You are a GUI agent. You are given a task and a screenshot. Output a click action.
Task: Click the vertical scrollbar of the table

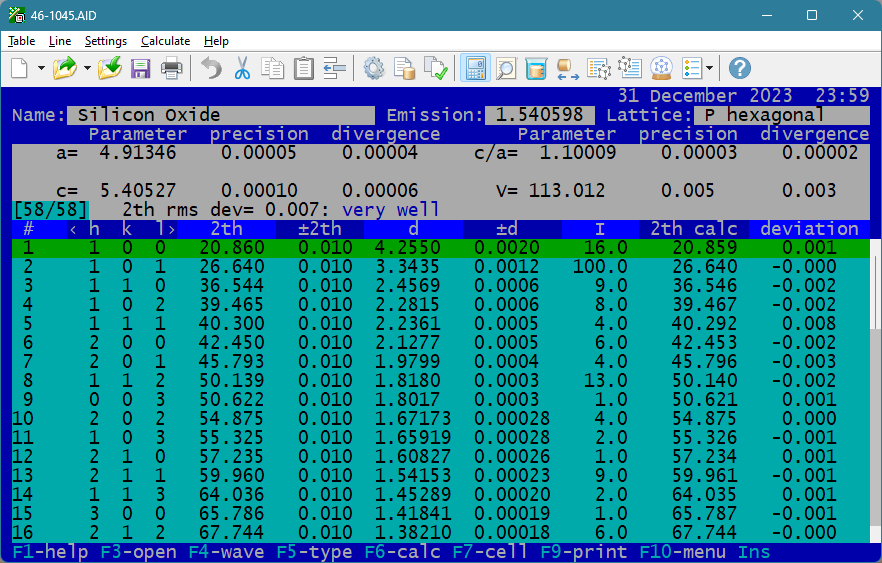point(875,390)
